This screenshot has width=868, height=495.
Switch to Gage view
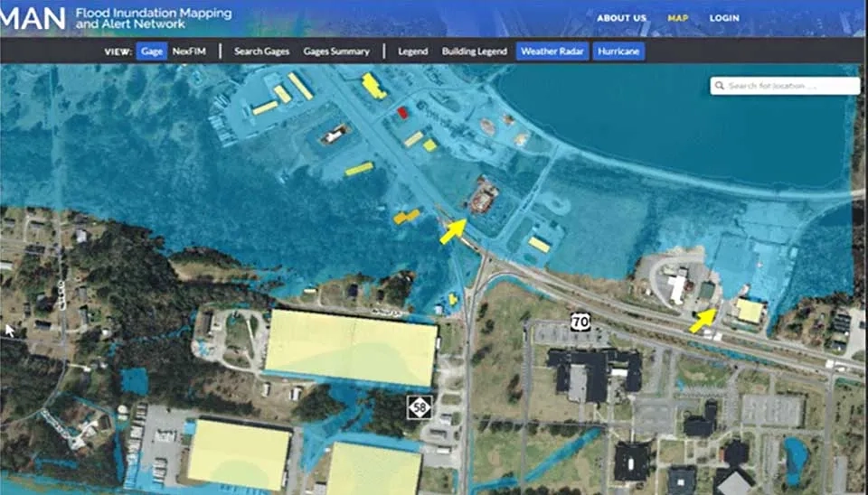tap(152, 51)
